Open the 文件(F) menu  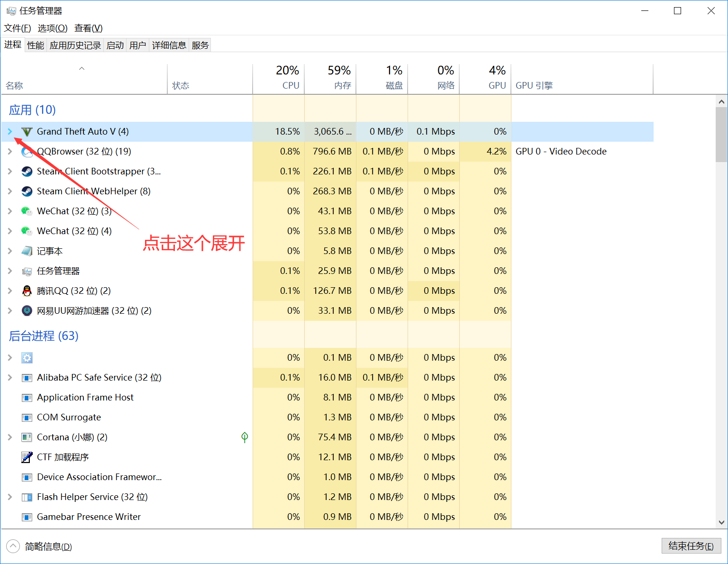point(18,28)
